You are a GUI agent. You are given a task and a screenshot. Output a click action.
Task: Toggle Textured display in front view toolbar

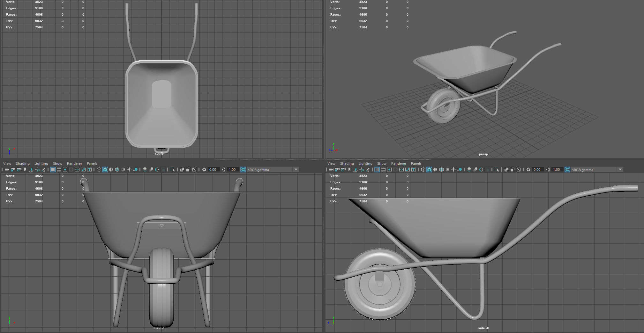123,170
